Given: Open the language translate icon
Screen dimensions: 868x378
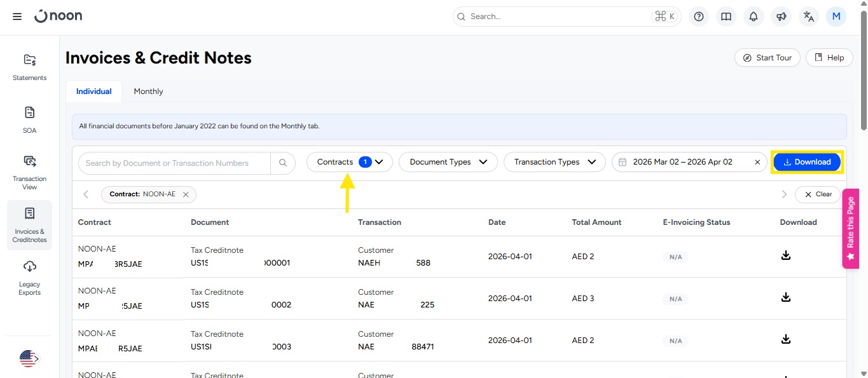Looking at the screenshot, I should click(x=809, y=17).
